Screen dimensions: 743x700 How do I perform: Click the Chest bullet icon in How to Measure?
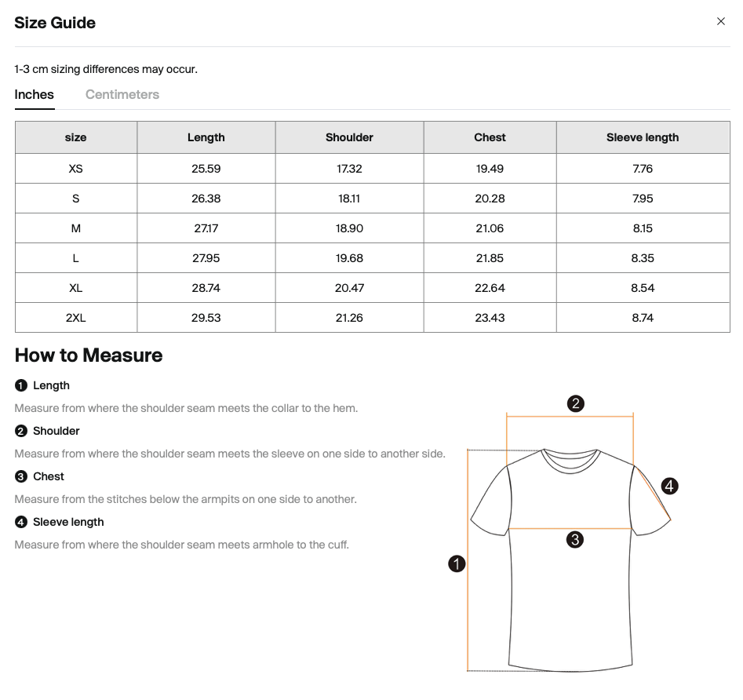tap(21, 477)
